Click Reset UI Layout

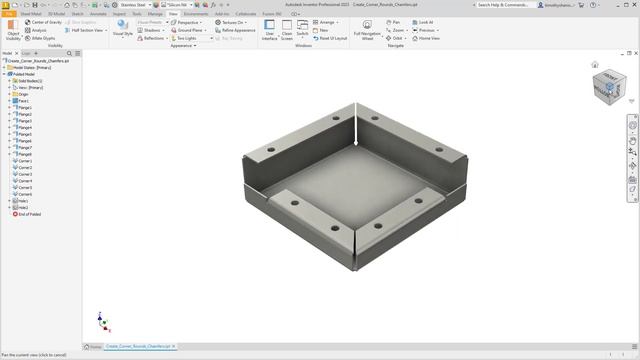coord(330,38)
